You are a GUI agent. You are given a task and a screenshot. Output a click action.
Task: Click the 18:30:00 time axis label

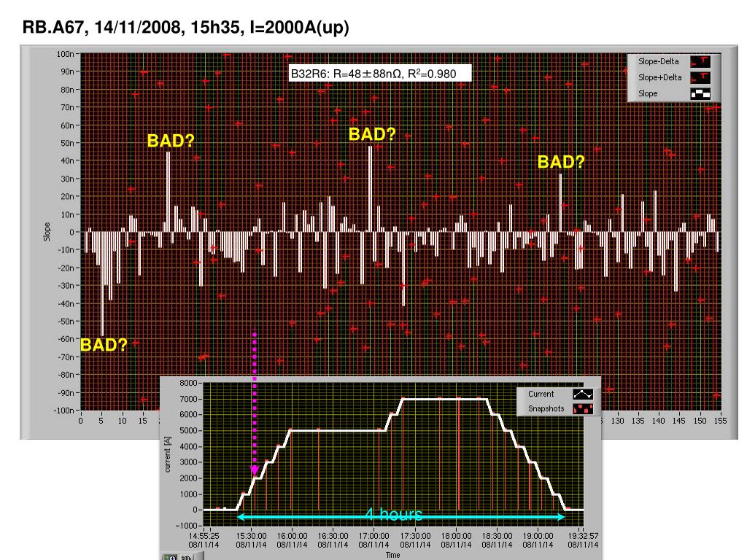tap(497, 536)
